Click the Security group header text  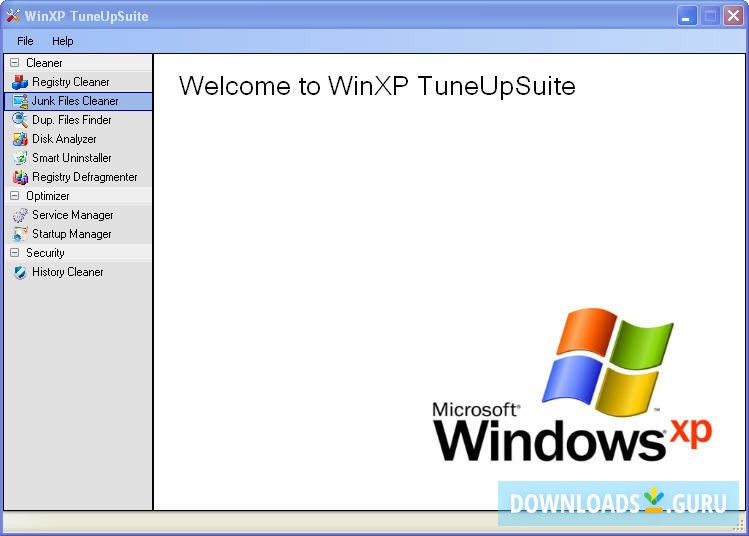click(45, 253)
